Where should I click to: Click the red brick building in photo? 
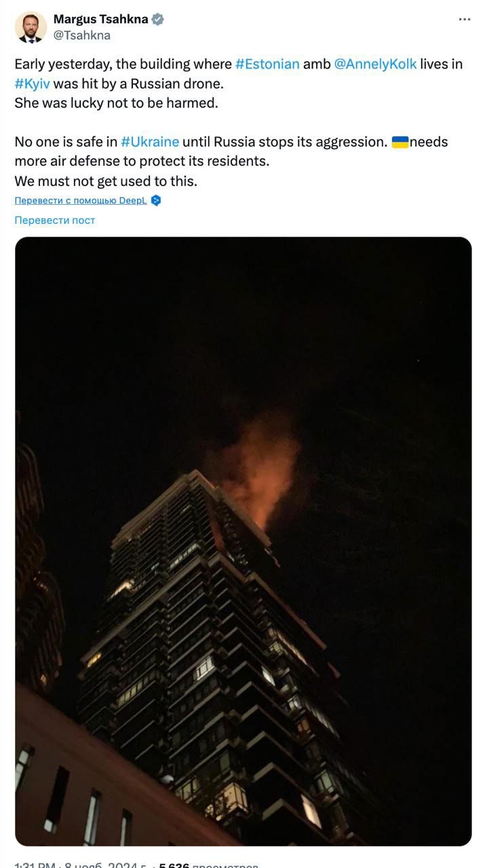pyautogui.click(x=102, y=780)
